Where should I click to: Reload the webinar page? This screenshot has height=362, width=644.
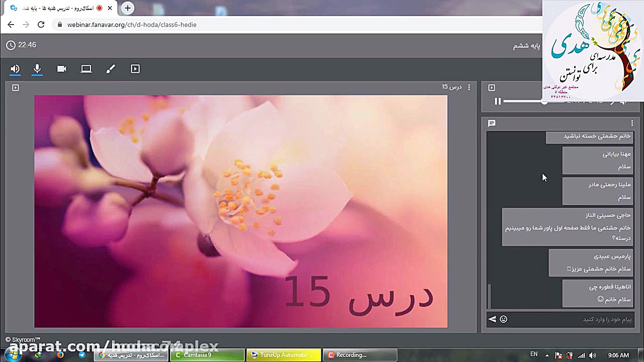41,25
